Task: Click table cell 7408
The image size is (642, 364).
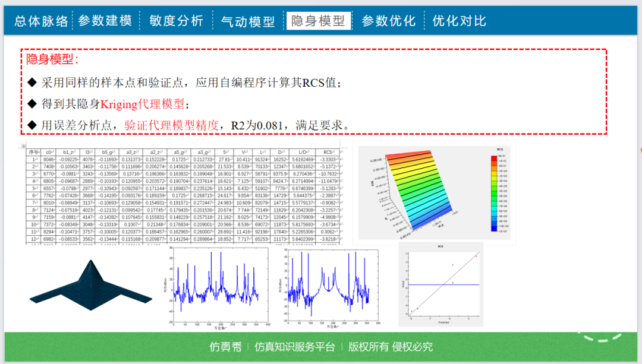Action: [x=49, y=167]
